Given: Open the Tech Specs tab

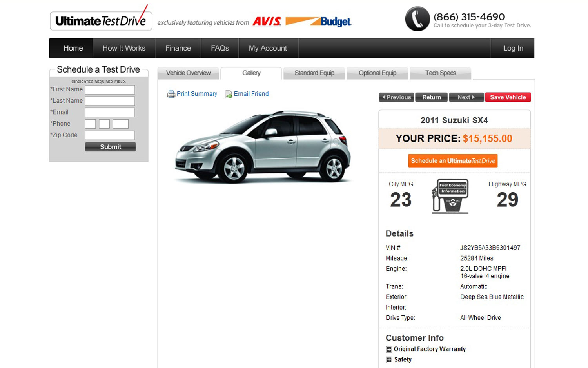Looking at the screenshot, I should pyautogui.click(x=440, y=73).
